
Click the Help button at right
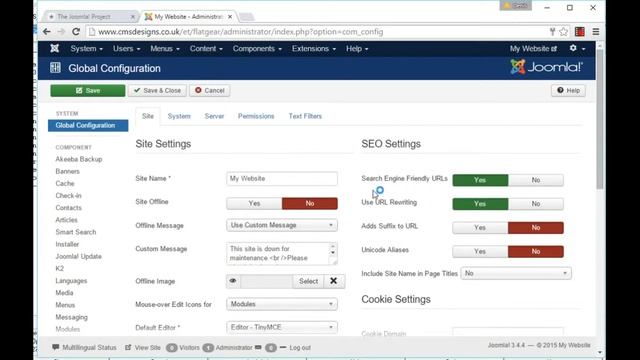[568, 91]
